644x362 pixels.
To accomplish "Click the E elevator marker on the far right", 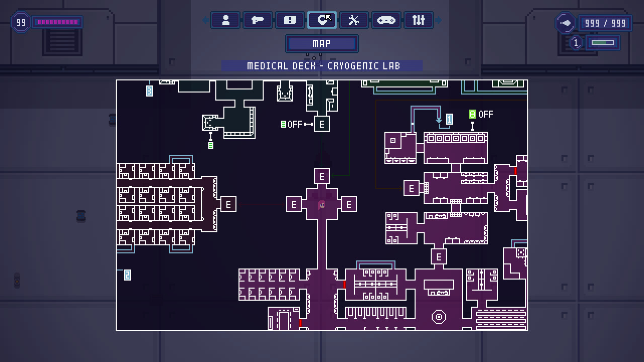I will (x=437, y=257).
